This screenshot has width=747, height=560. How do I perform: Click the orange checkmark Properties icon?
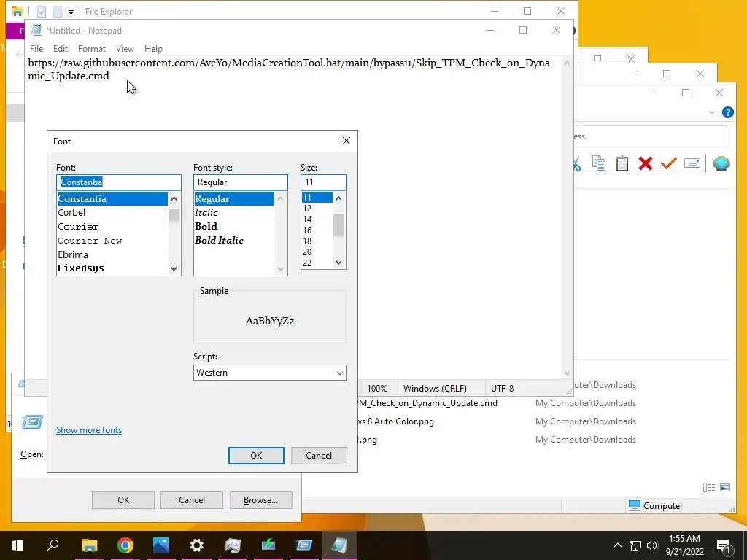[669, 163]
